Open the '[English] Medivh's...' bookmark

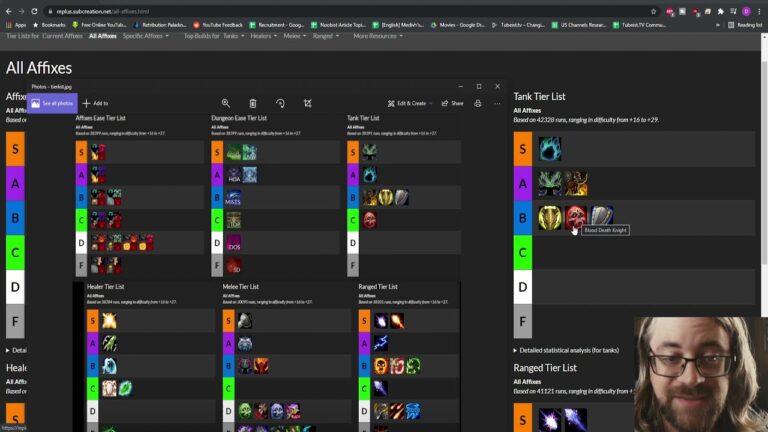pyautogui.click(x=398, y=24)
